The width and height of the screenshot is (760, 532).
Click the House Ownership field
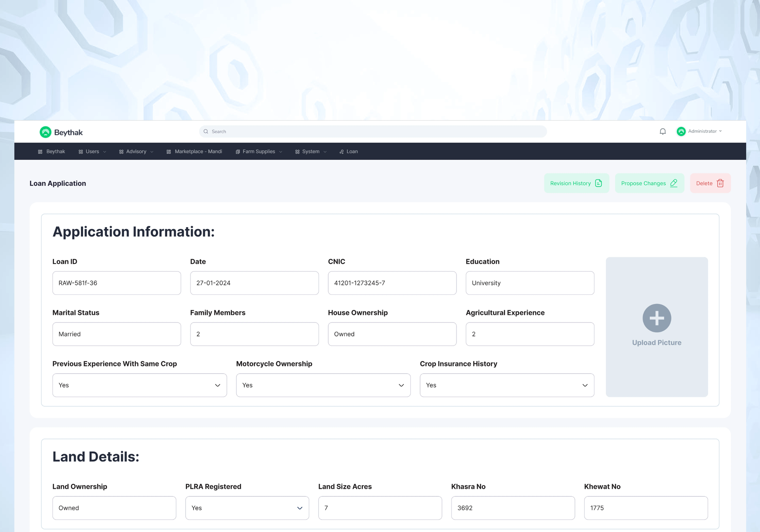[392, 334]
